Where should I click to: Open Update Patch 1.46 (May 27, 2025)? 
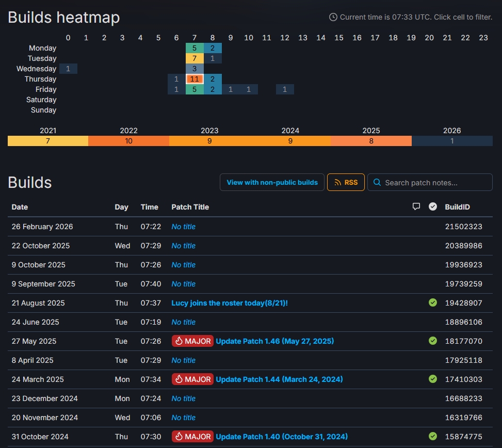pyautogui.click(x=274, y=341)
